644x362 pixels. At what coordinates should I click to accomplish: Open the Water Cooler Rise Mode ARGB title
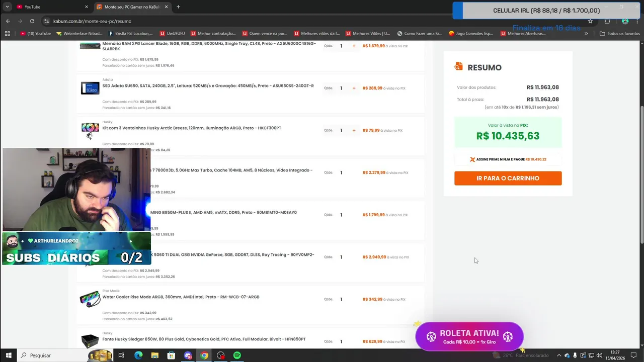(181, 297)
